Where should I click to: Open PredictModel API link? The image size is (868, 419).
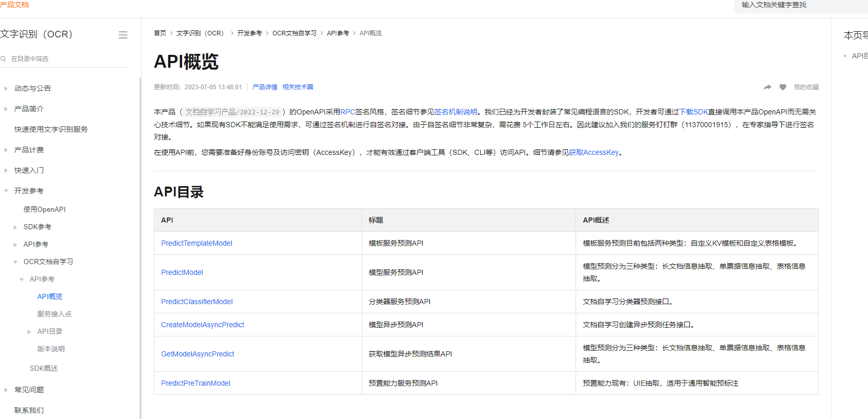[x=182, y=272]
